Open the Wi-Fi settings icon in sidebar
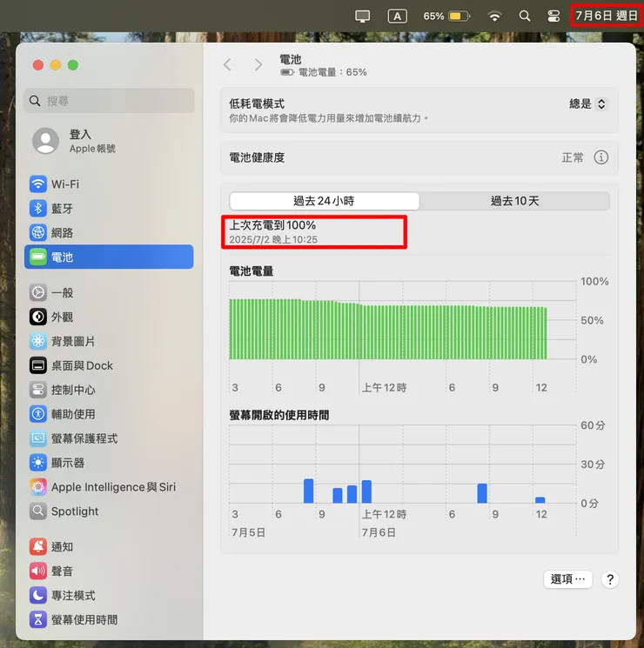Viewport: 644px width, 648px height. click(38, 184)
